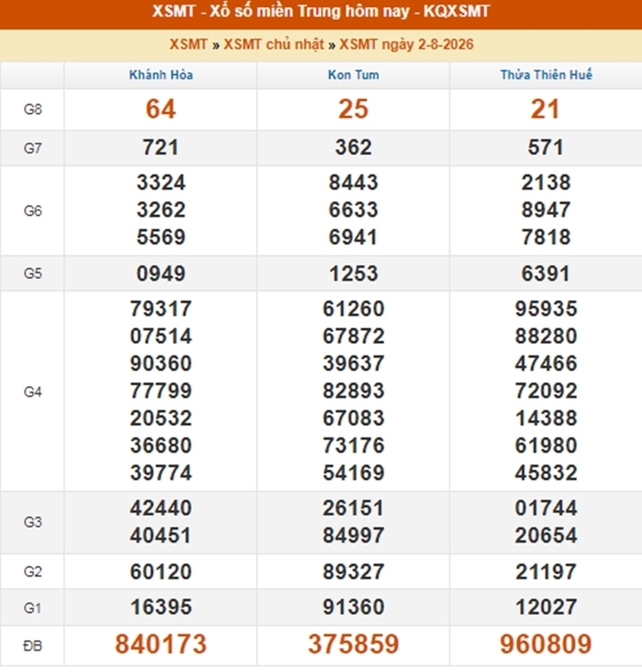The height and width of the screenshot is (672, 642).
Task: Select Khánh Hòa G7 number 721
Action: [x=160, y=148]
